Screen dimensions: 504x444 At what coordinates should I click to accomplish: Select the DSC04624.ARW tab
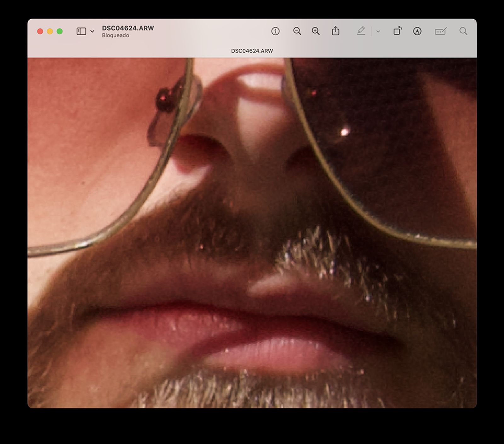(252, 51)
